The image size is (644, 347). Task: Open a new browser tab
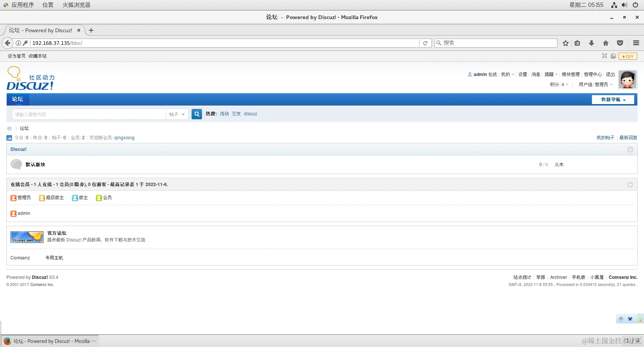tap(91, 30)
